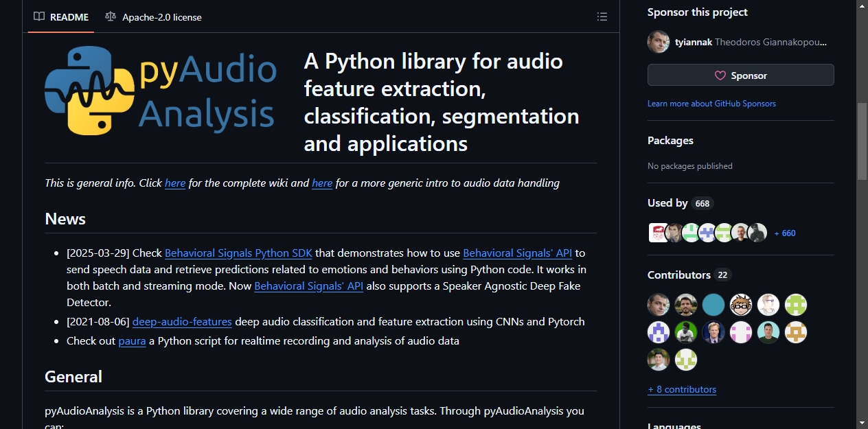This screenshot has width=868, height=429.
Task: Open the pencil-sketch face contributor avatar
Action: (768, 305)
